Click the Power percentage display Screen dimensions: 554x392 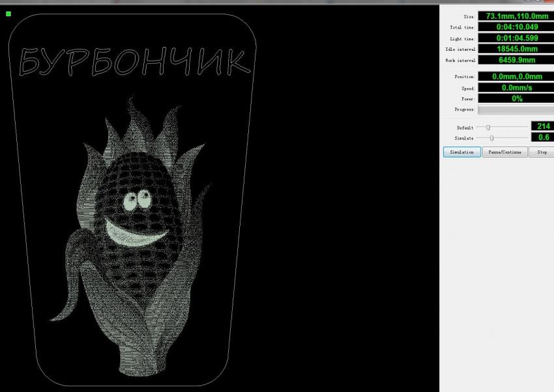point(516,98)
